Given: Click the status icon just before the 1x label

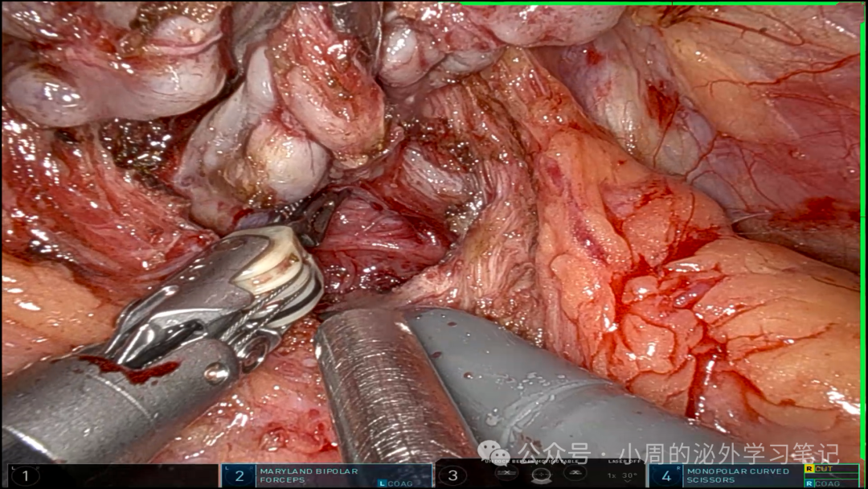Looking at the screenshot, I should (575, 473).
